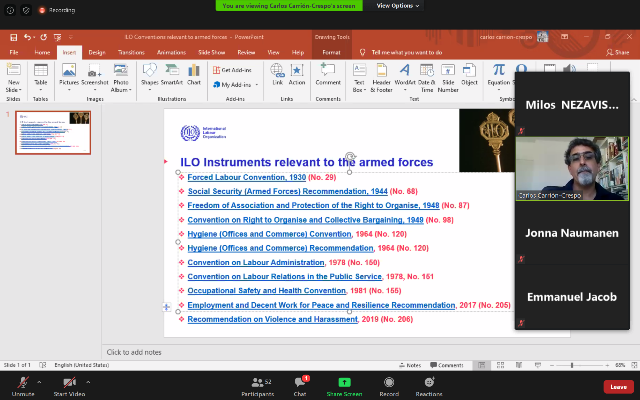This screenshot has width=640, height=400.
Task: Insert a Table from the ribbon
Action: (x=41, y=70)
